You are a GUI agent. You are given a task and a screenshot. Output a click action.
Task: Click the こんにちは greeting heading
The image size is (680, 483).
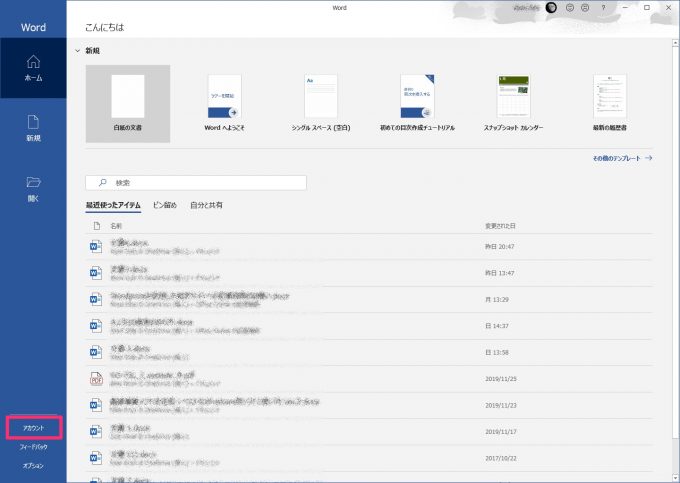[x=105, y=27]
